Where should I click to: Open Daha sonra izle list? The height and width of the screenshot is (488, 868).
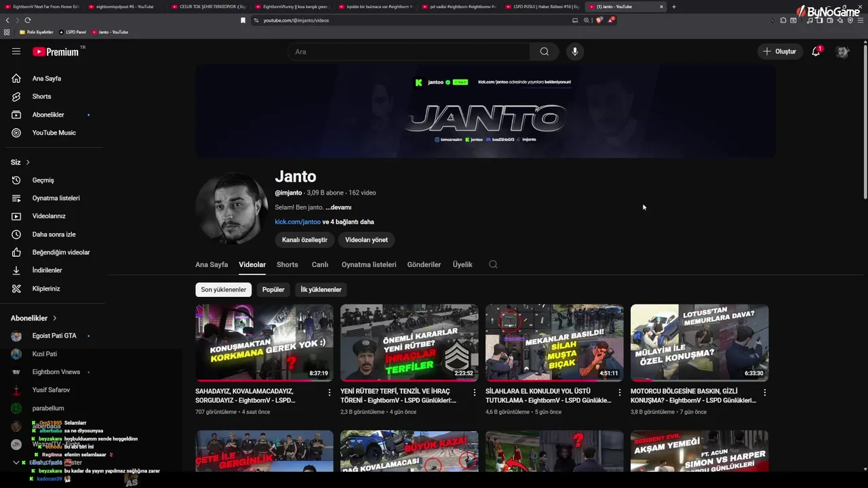[54, 235]
